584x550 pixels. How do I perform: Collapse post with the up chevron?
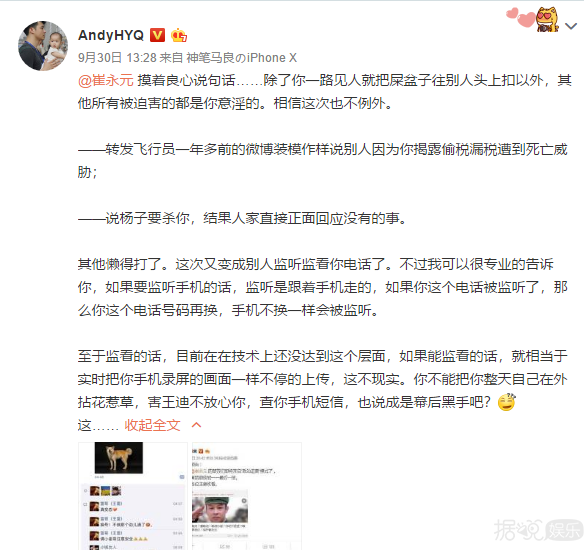[196, 425]
